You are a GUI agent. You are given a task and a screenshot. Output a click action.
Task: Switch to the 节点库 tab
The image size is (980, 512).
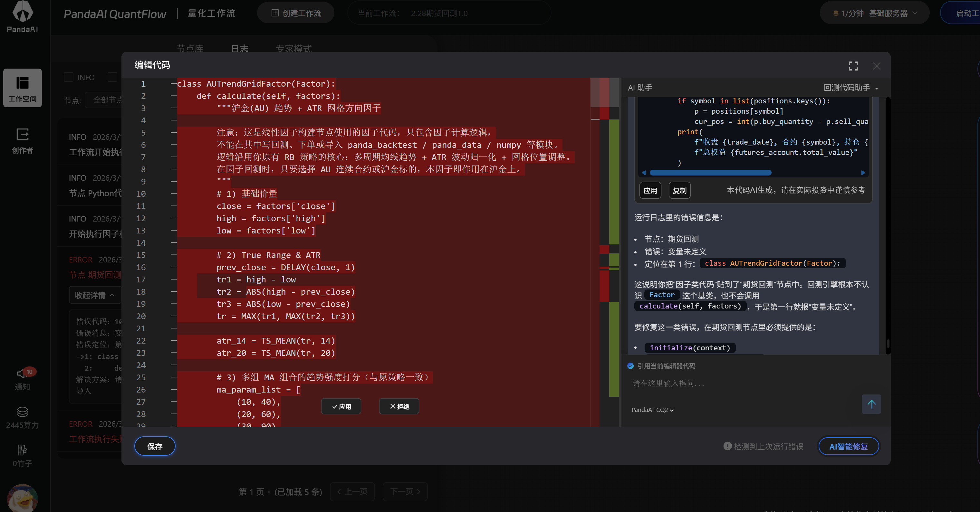(190, 48)
